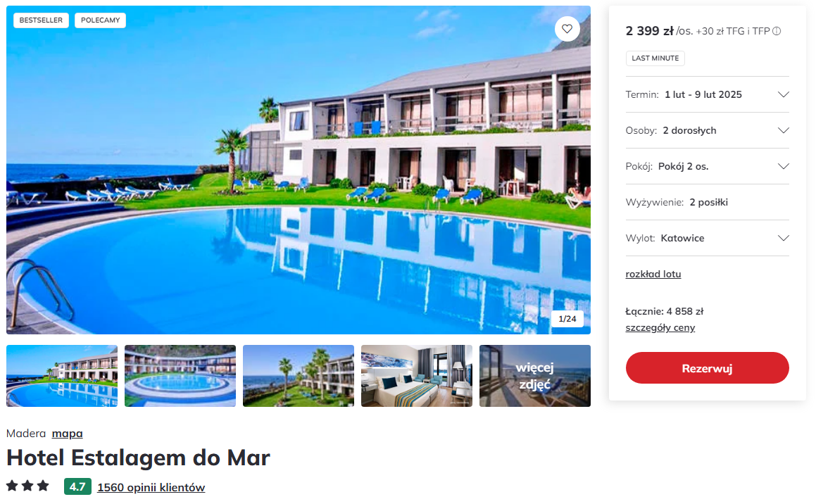Open the rozkład lotu link
816x504 pixels.
pyautogui.click(x=653, y=274)
